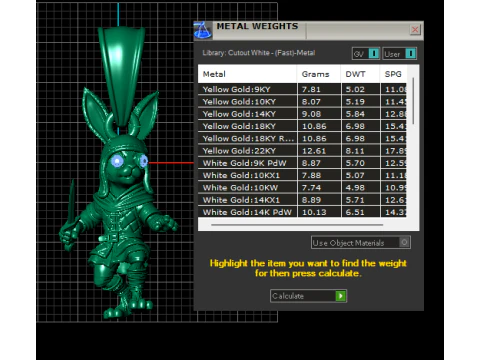The height and width of the screenshot is (360, 480).
Task: Select the Yellow Gold:18KY R... row
Action: 302,138
